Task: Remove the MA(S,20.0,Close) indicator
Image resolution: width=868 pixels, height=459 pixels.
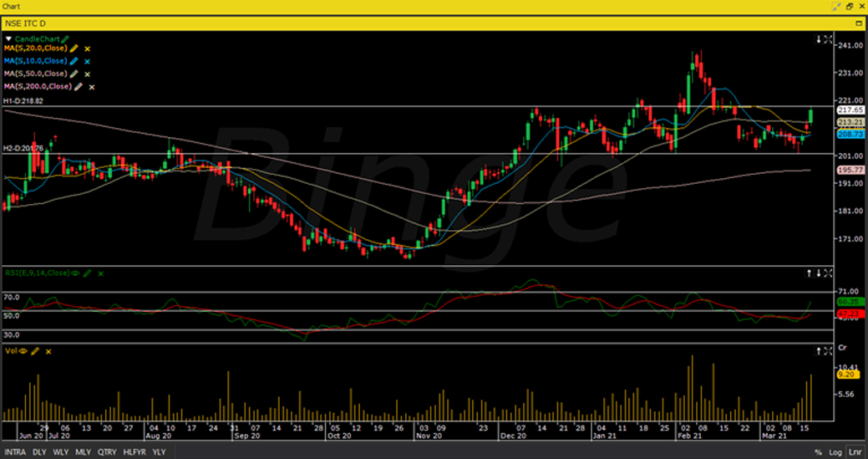Action: pos(87,48)
